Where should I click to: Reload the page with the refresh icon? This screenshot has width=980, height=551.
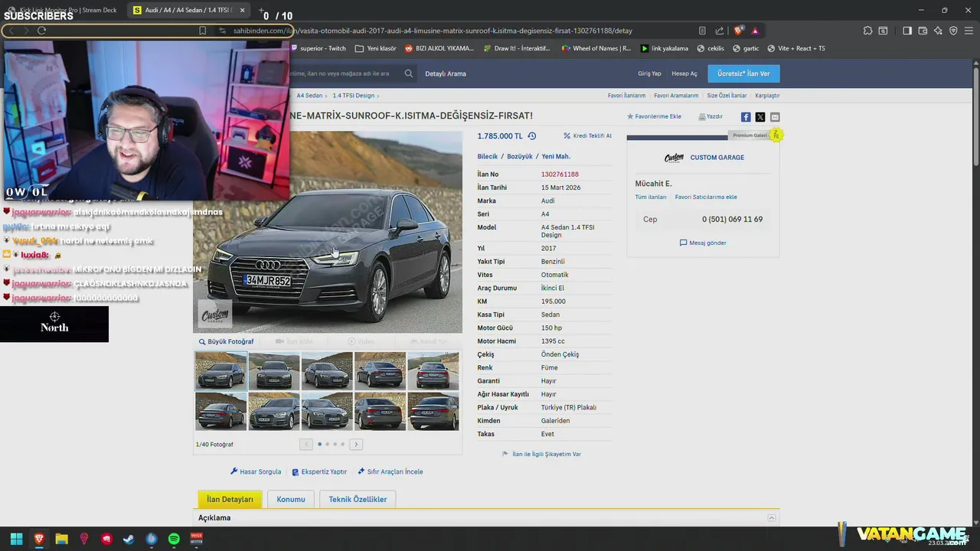pos(41,31)
